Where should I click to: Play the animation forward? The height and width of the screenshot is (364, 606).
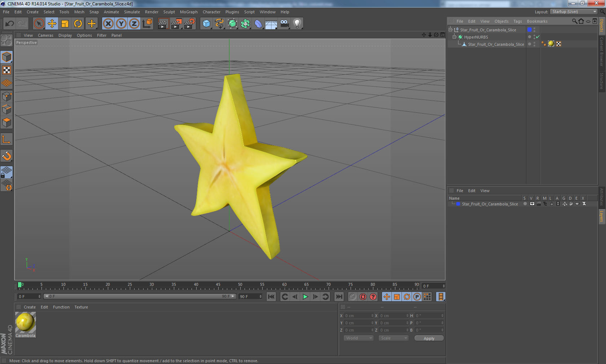click(x=305, y=297)
